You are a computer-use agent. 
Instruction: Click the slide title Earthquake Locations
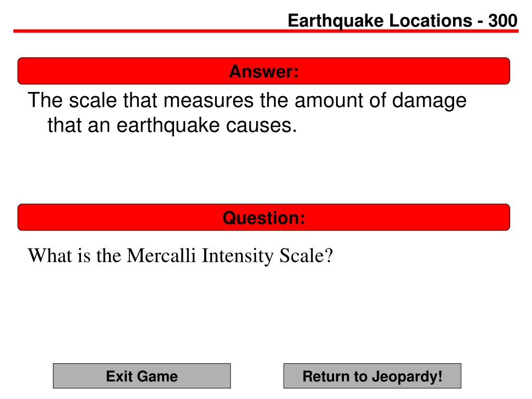(380, 21)
